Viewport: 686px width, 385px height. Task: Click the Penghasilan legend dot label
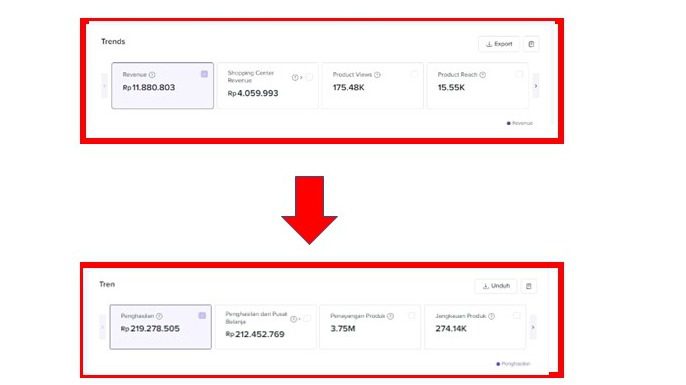tap(513, 364)
